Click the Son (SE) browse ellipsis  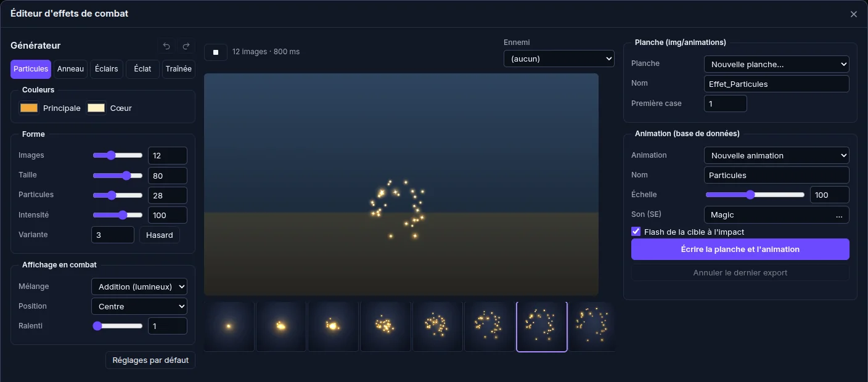tap(839, 215)
